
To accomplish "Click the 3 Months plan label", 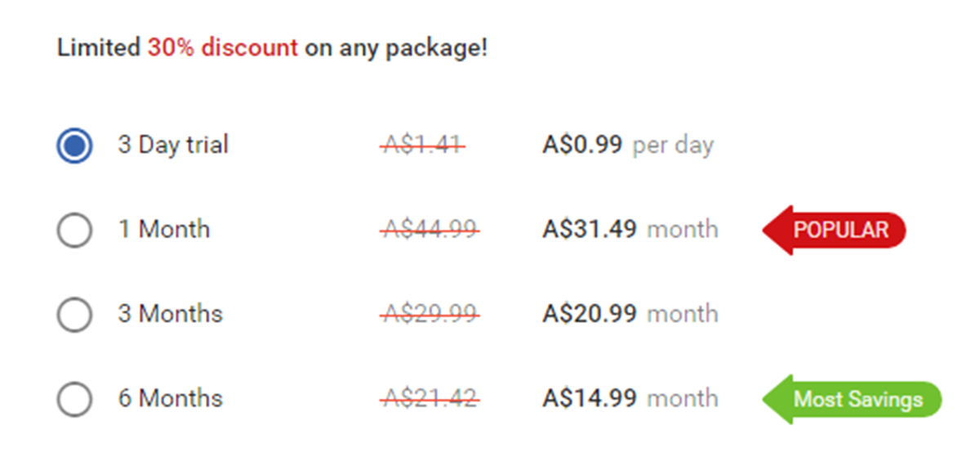I will [x=170, y=314].
